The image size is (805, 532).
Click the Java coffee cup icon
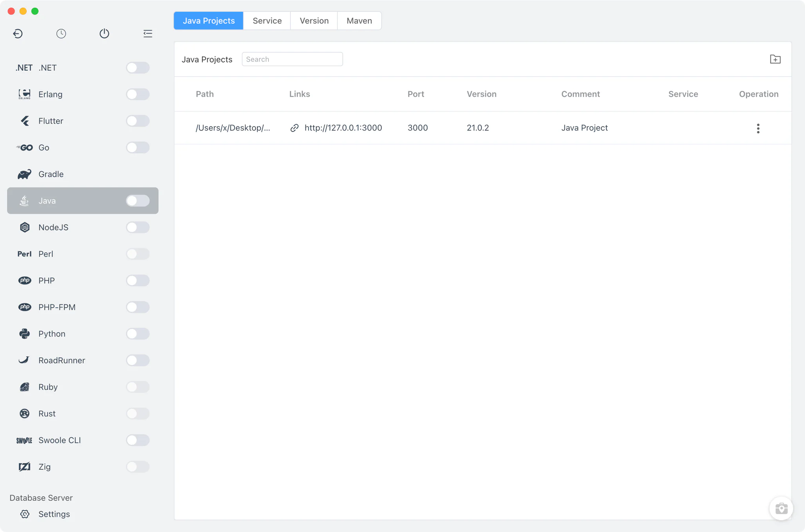coord(24,201)
